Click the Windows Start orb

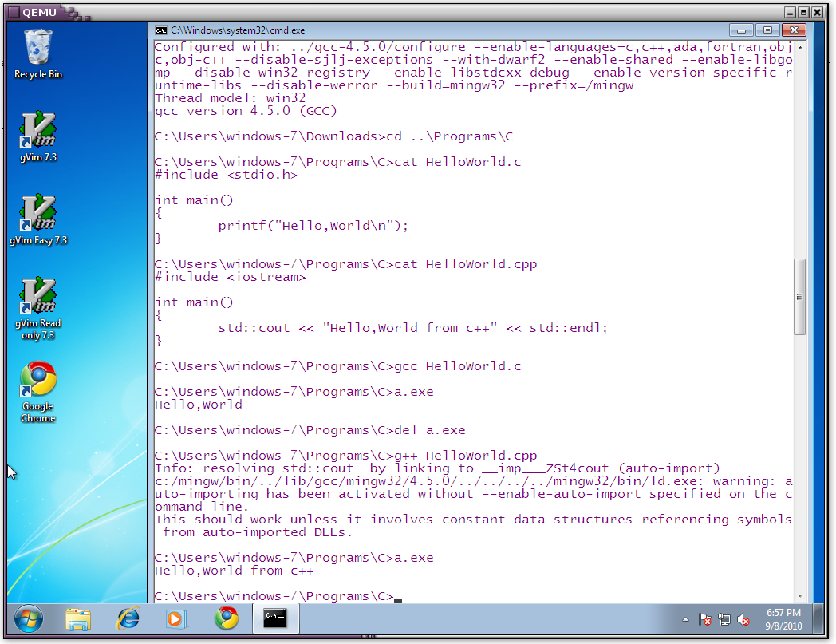(28, 618)
